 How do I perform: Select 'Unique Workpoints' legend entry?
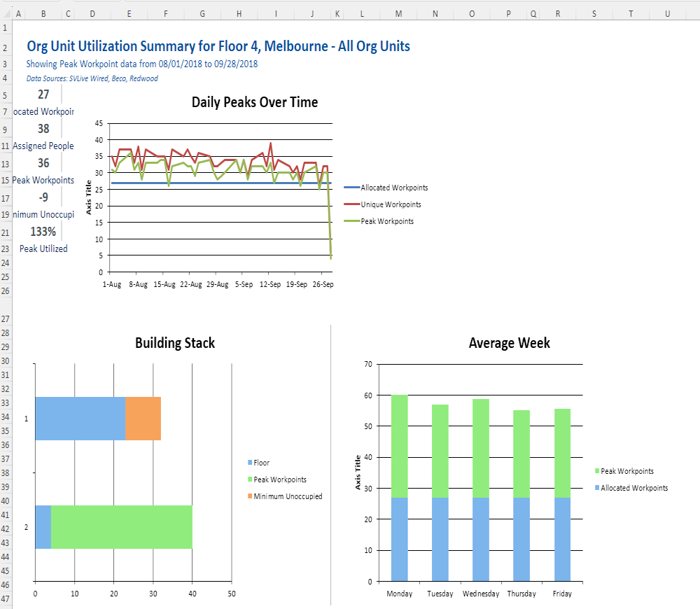point(383,204)
